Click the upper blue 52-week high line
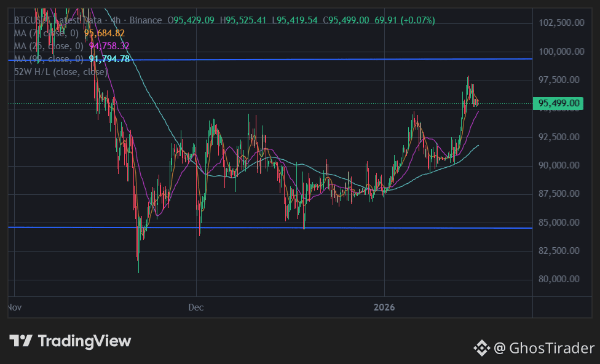Viewport: 600px width, 364px height. coord(270,59)
